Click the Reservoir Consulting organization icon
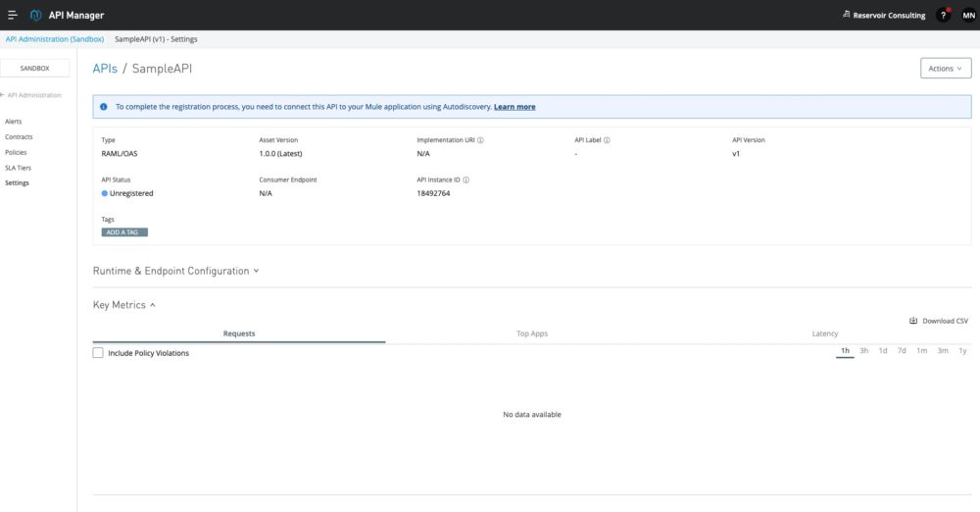The height and width of the screenshot is (512, 980). tap(847, 15)
